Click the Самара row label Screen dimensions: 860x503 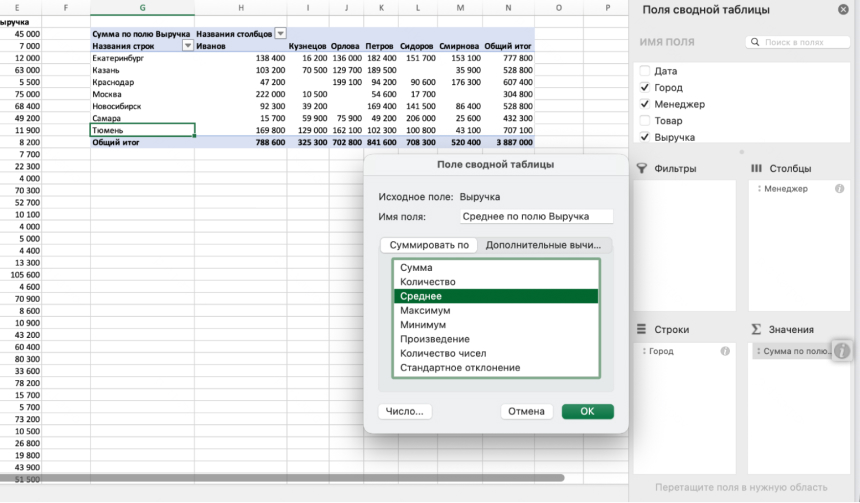point(142,118)
